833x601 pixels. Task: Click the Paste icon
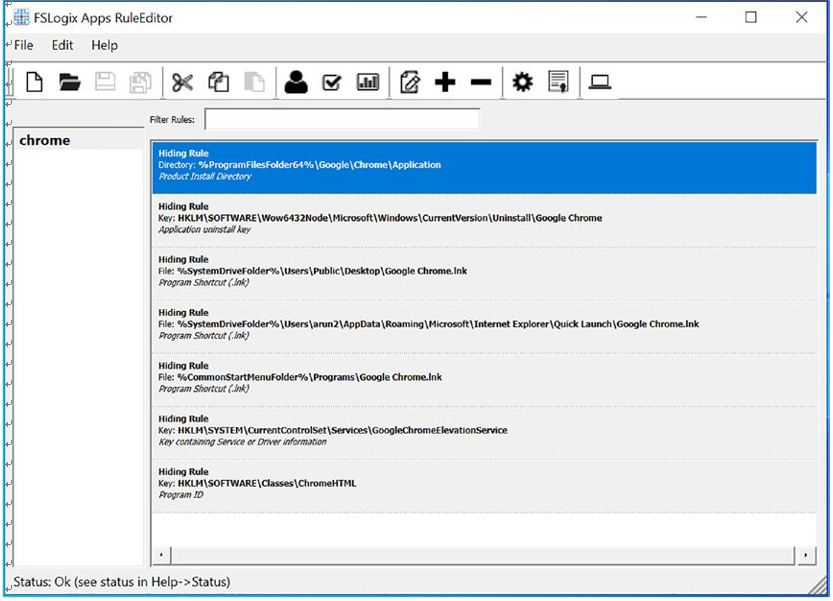pos(254,82)
